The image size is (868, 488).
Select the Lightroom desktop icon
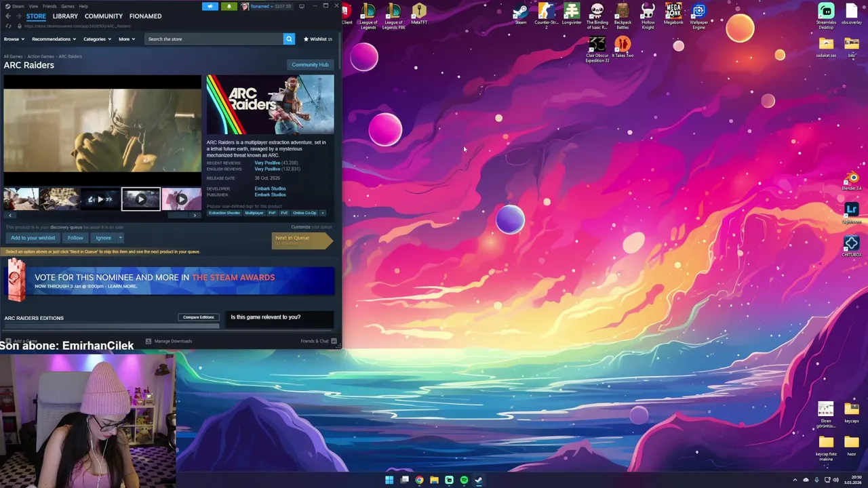(852, 213)
